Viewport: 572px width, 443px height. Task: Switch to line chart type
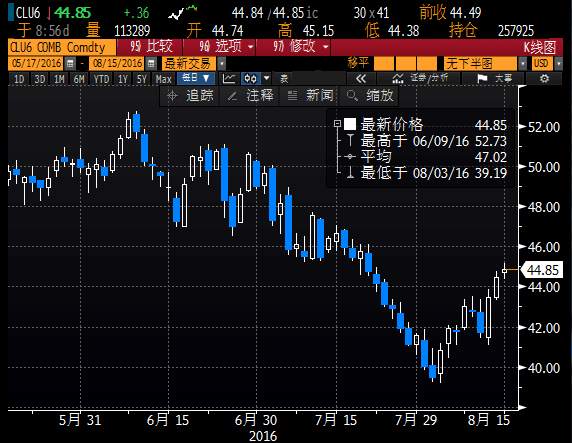coord(229,78)
